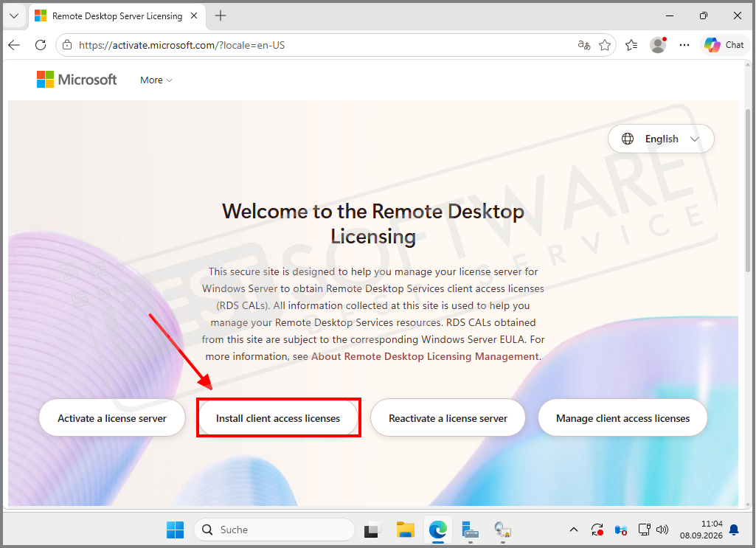View site info via the lock icon
756x548 pixels.
coord(68,45)
